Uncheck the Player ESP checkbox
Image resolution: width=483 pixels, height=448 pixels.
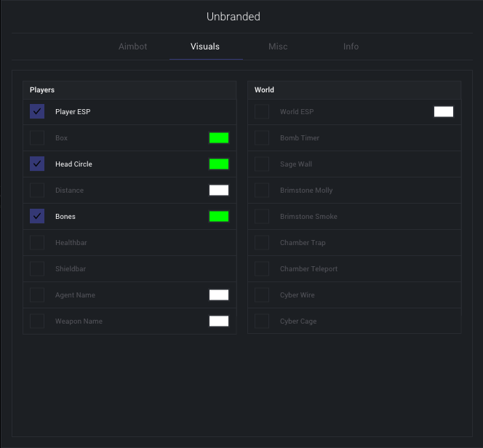[37, 111]
